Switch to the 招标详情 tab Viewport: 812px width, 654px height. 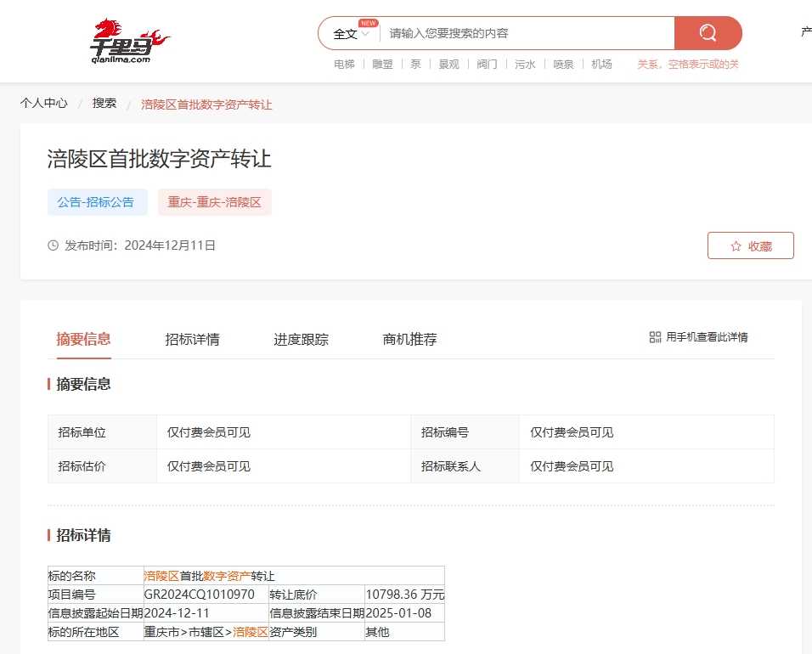(192, 340)
